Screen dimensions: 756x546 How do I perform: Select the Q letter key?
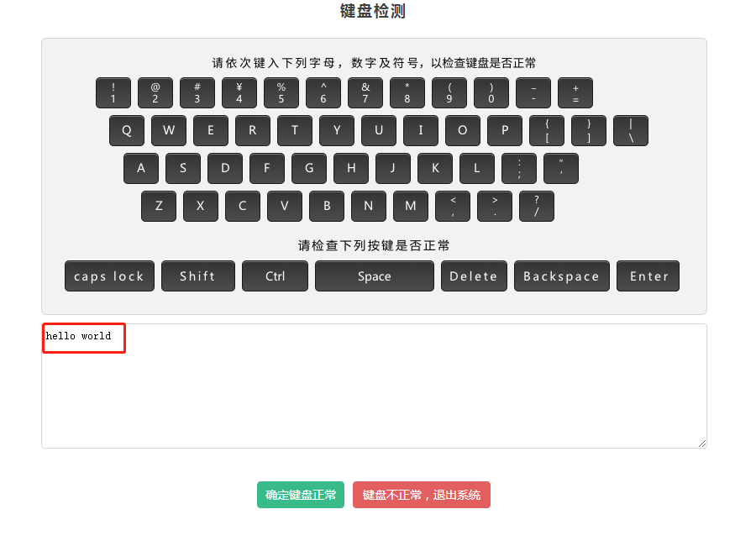point(127,130)
